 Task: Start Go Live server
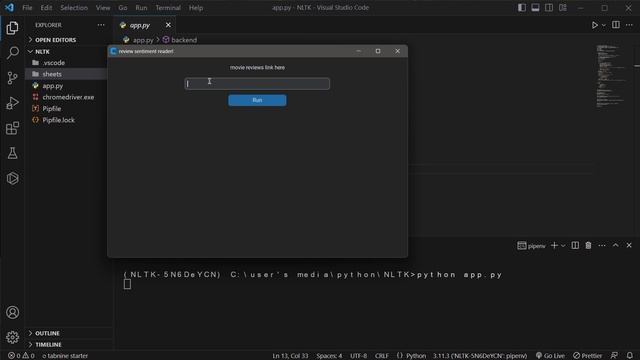[x=550, y=356]
